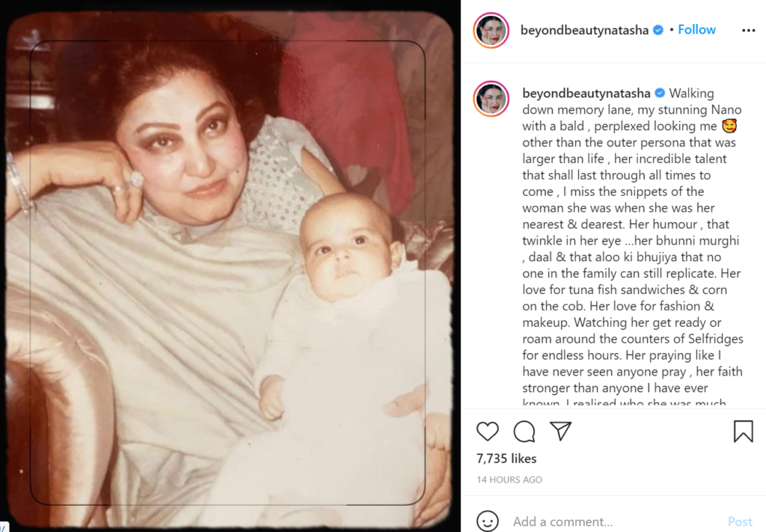
Task: Share post using paper plane icon
Action: click(560, 430)
